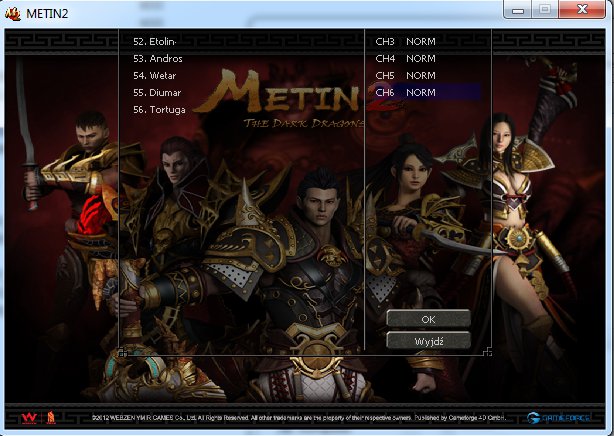Select server 53. Andros
The width and height of the screenshot is (614, 436).
point(158,59)
